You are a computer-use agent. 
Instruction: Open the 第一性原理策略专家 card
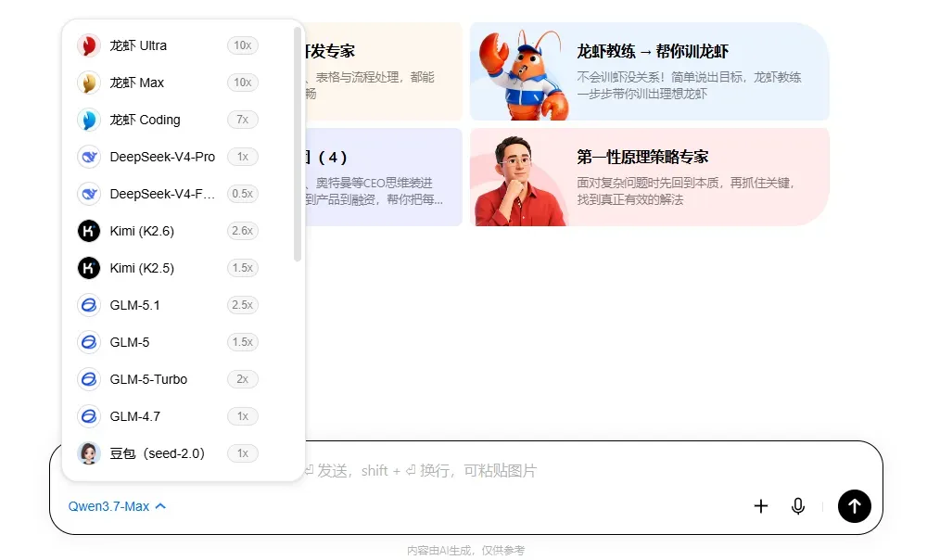[649, 177]
